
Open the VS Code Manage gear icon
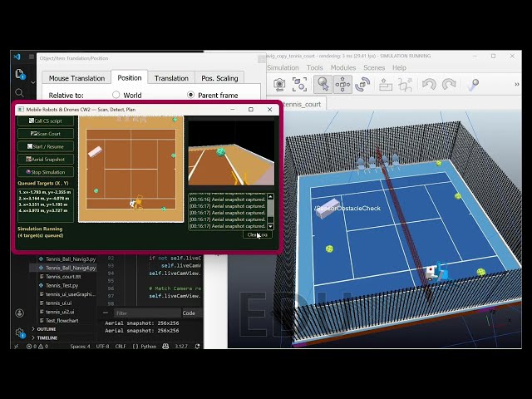point(20,332)
